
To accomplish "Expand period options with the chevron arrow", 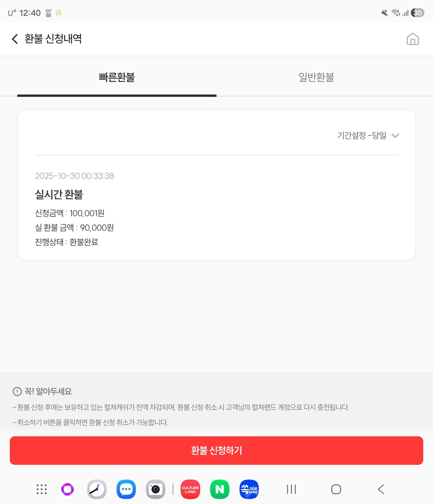I will click(395, 136).
